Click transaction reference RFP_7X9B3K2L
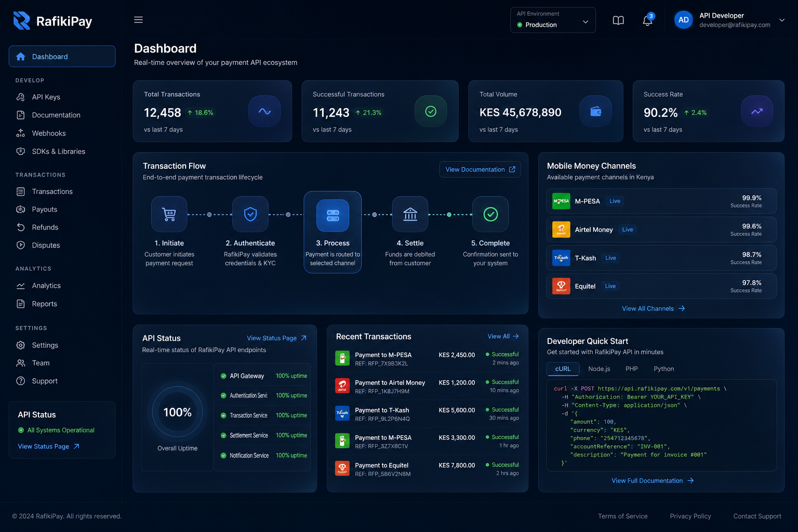798x532 pixels. 381,364
